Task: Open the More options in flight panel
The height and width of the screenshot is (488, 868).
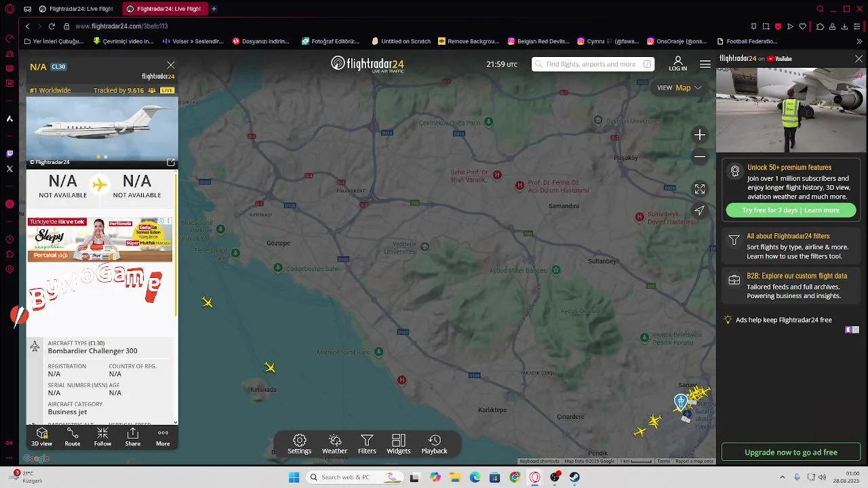Action: [x=163, y=437]
